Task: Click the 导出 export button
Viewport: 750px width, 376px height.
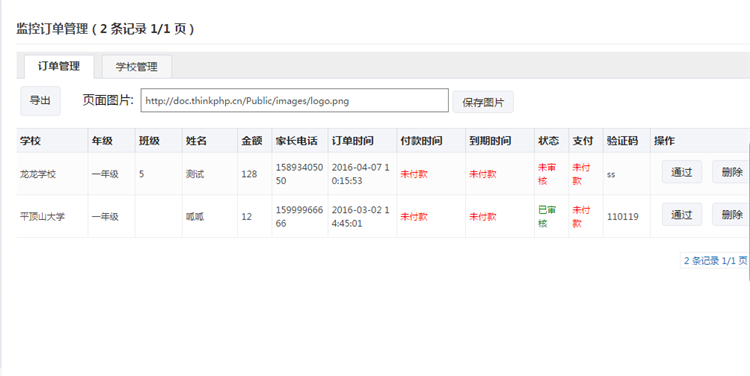Action: 40,101
